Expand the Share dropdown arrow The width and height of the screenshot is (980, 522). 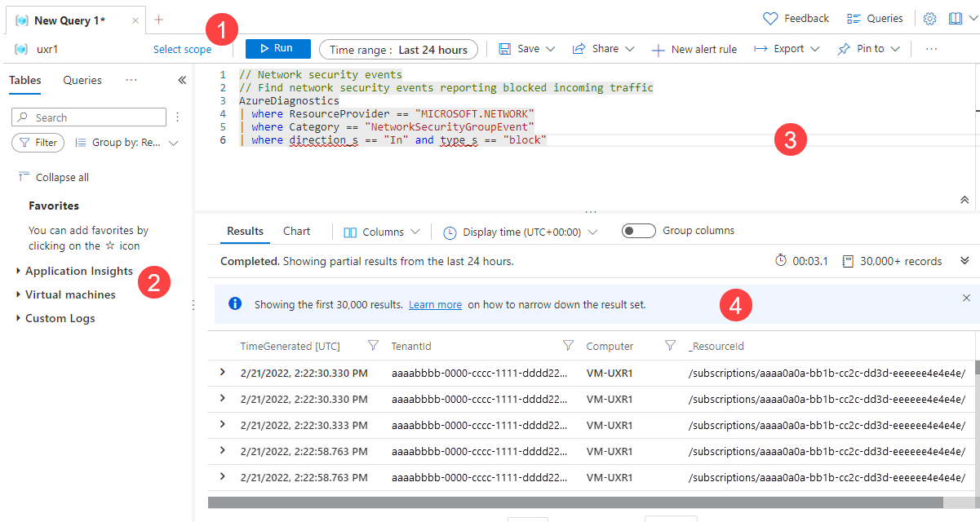pos(629,49)
